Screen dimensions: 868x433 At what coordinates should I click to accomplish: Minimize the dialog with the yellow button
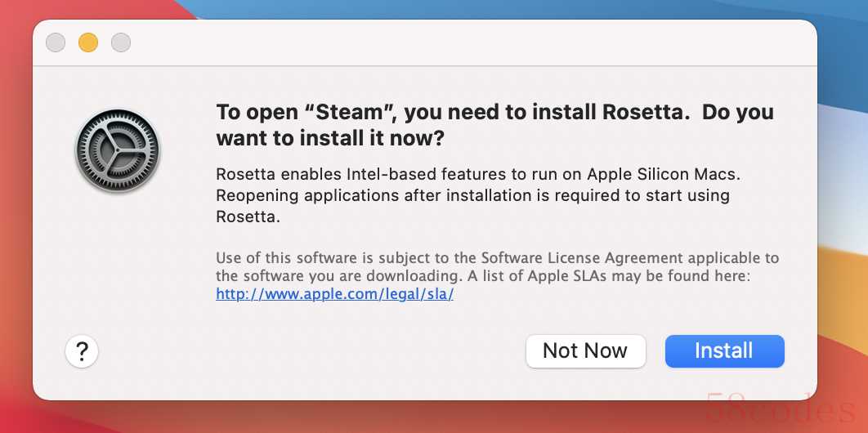pos(88,42)
